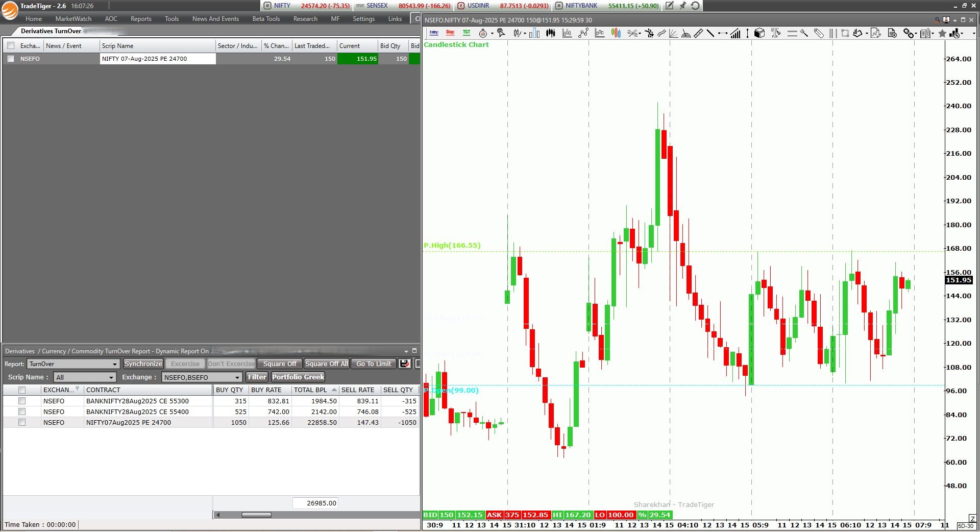Expand the scissors tool dropdown arrow
980x532 pixels.
coord(640,34)
